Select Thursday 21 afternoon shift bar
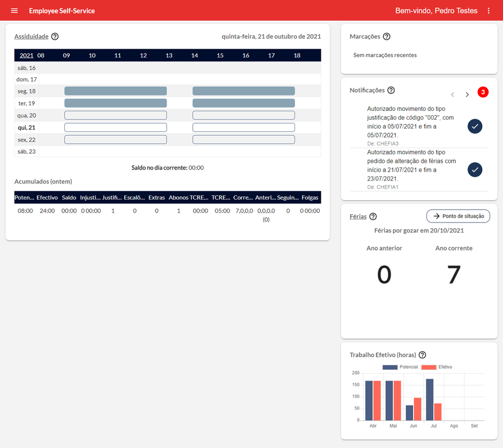Viewport: 503px width, 448px height. [244, 128]
